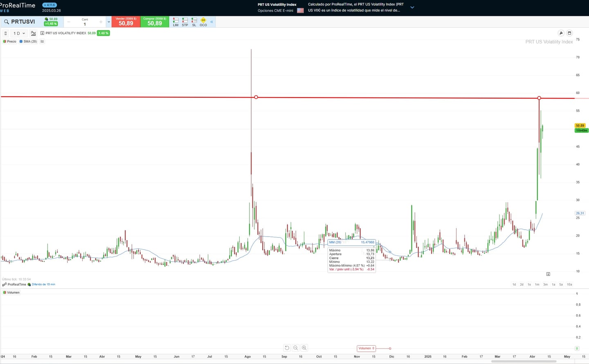This screenshot has height=364, width=589.
Task: Open the symbol search magnifier
Action: pos(6,21)
